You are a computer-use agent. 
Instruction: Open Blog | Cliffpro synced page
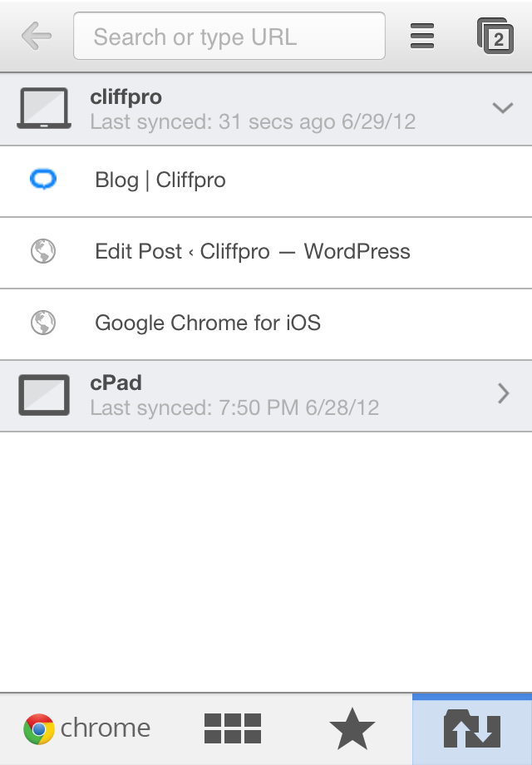pyautogui.click(x=266, y=181)
